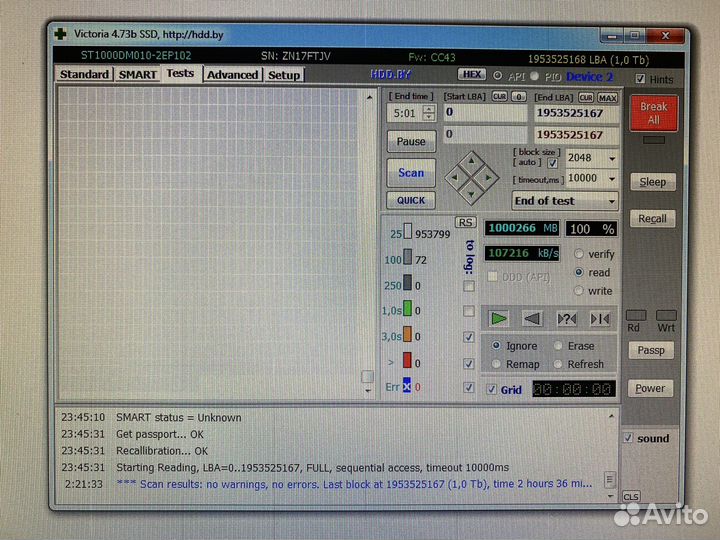Toggle the Grid checkbox
This screenshot has width=720, height=540.
tap(491, 389)
